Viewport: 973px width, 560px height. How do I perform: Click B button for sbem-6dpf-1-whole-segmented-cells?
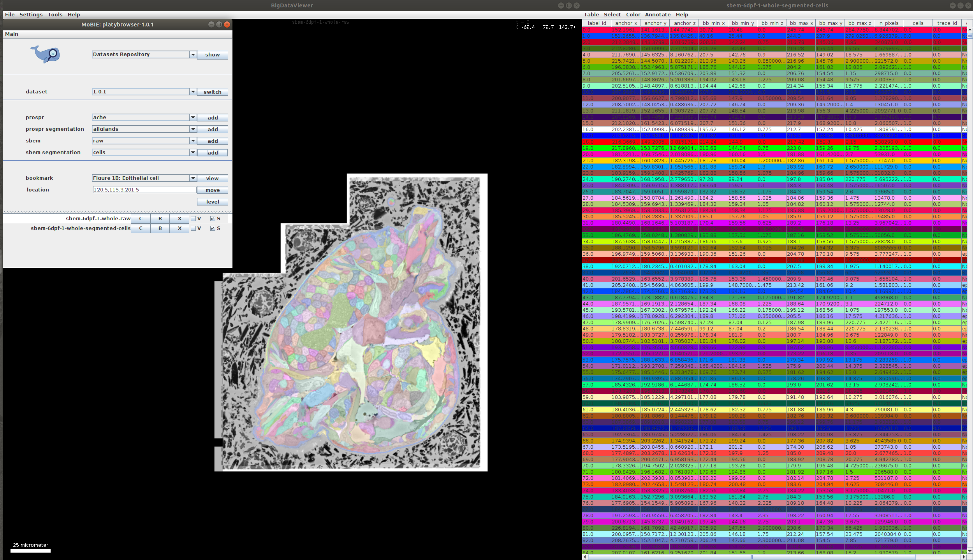[x=160, y=228]
